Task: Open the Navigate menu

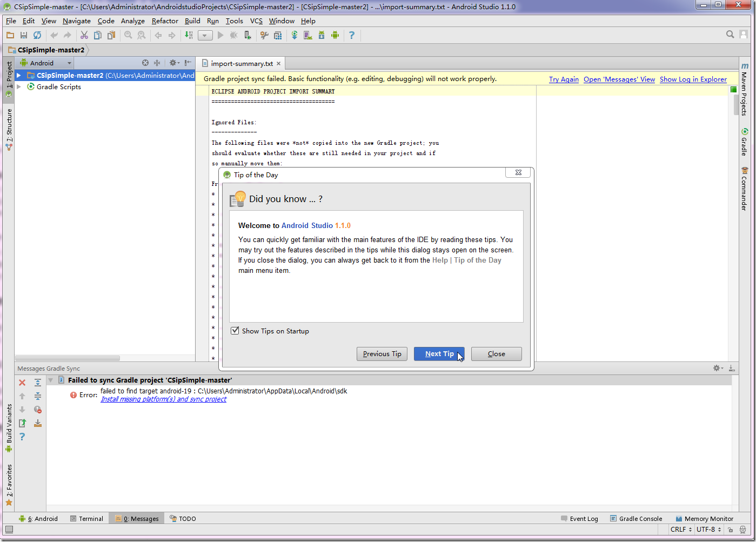Action: click(77, 21)
